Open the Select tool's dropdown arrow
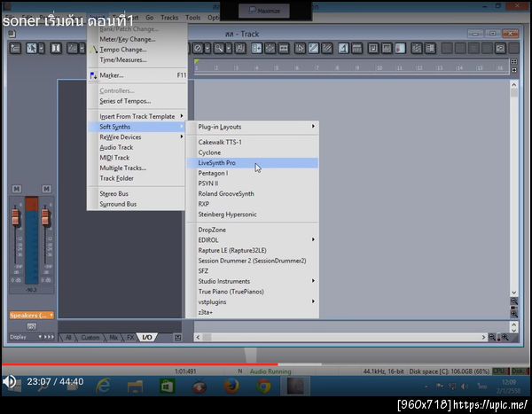 click(41, 48)
